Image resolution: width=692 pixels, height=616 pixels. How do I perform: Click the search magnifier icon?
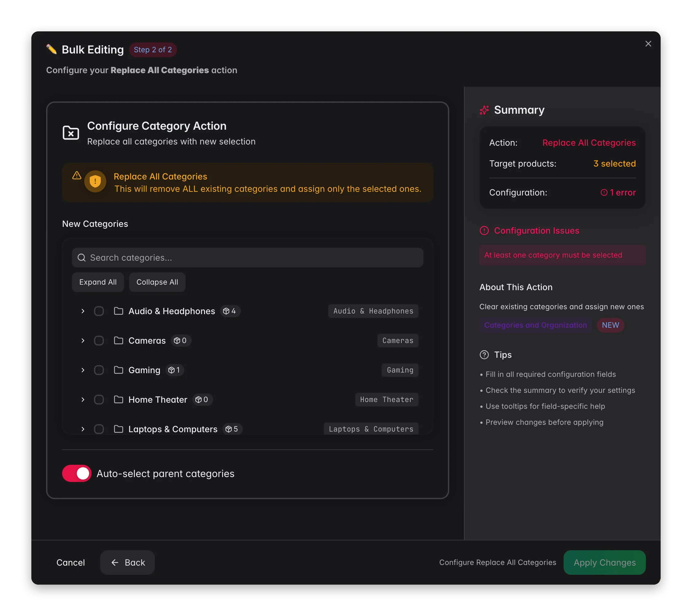click(82, 258)
